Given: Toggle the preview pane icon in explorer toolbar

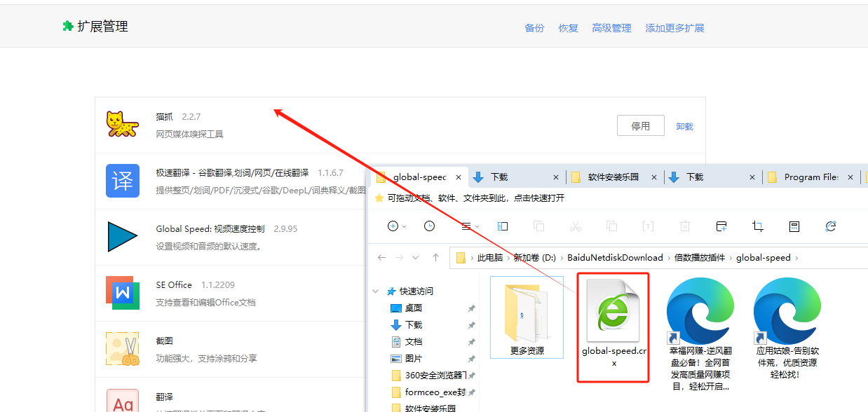Looking at the screenshot, I should click(x=502, y=226).
